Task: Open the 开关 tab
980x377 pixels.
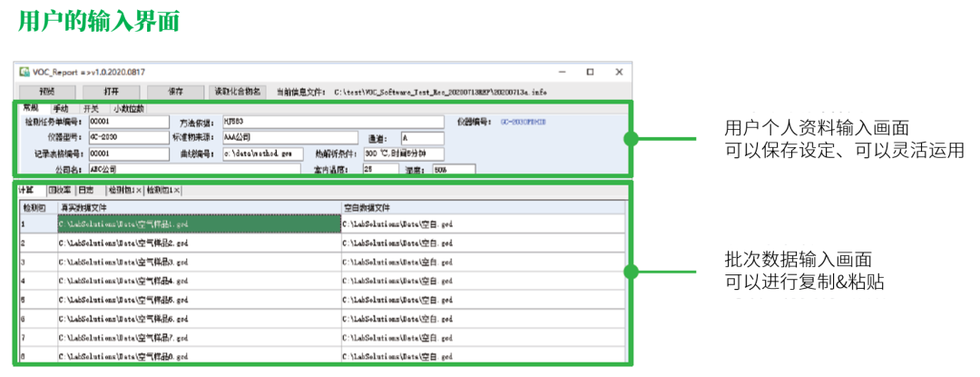Action: (x=90, y=108)
